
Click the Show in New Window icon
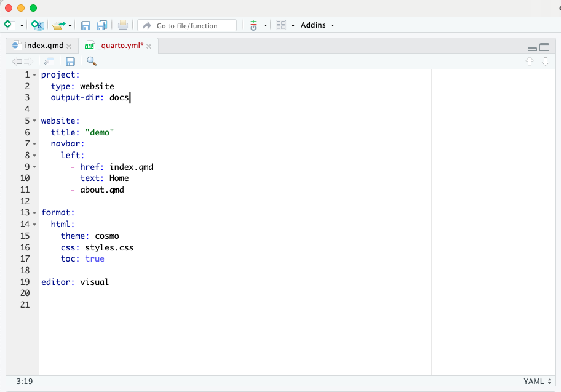(49, 61)
